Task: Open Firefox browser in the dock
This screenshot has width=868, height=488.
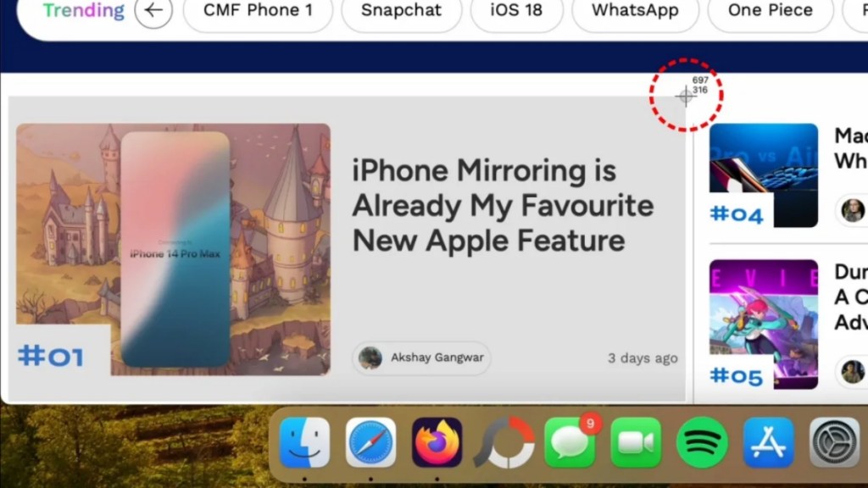Action: click(x=437, y=442)
